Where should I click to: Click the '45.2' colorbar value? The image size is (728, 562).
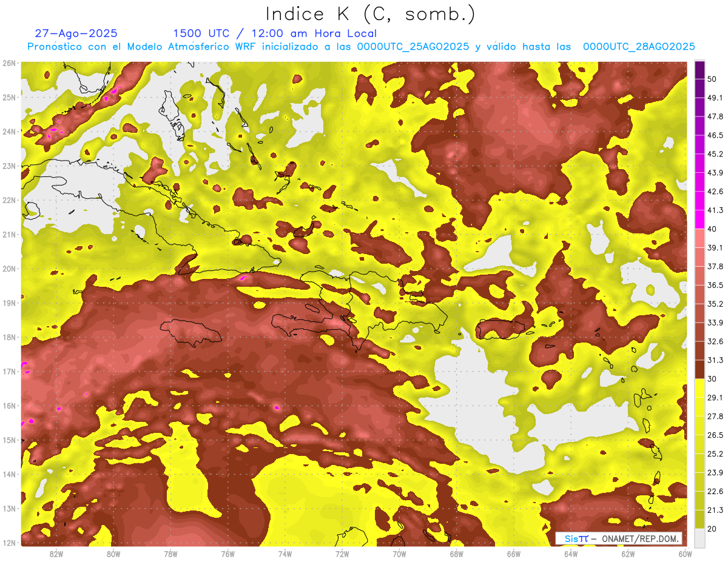point(715,154)
